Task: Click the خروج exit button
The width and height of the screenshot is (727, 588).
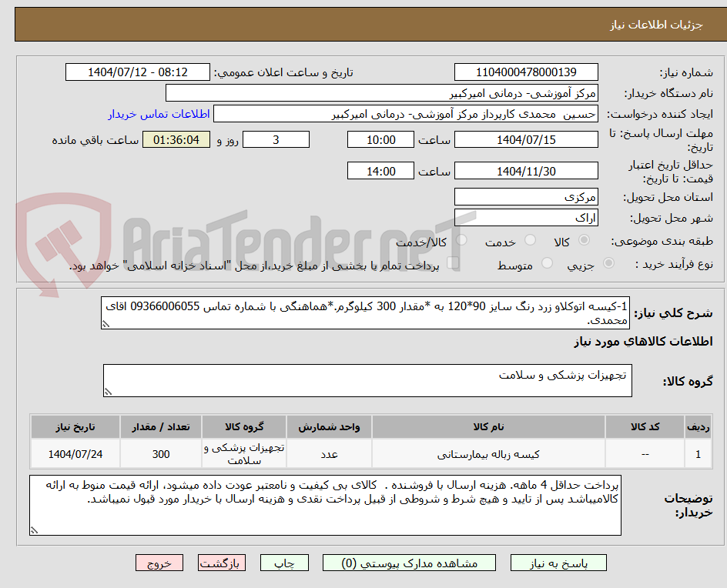Action: tap(159, 563)
